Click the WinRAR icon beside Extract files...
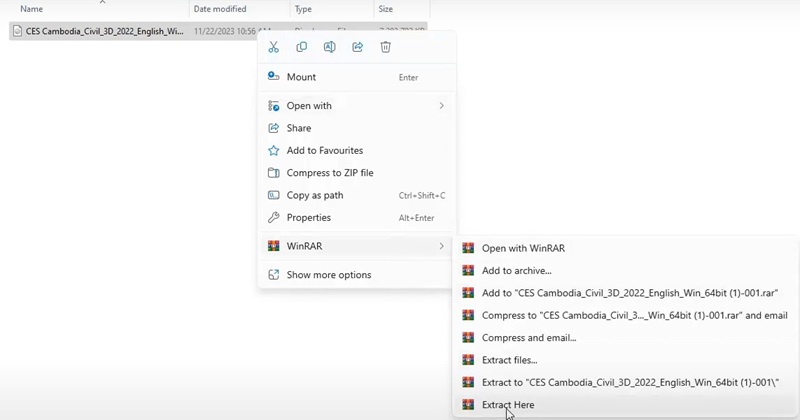800x420 pixels. (x=468, y=360)
